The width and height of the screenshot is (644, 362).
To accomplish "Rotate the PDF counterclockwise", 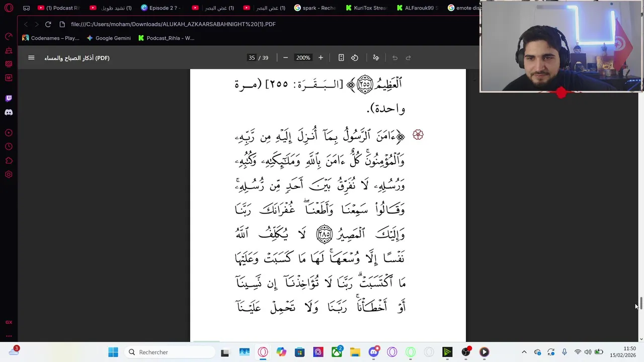I will point(355,58).
